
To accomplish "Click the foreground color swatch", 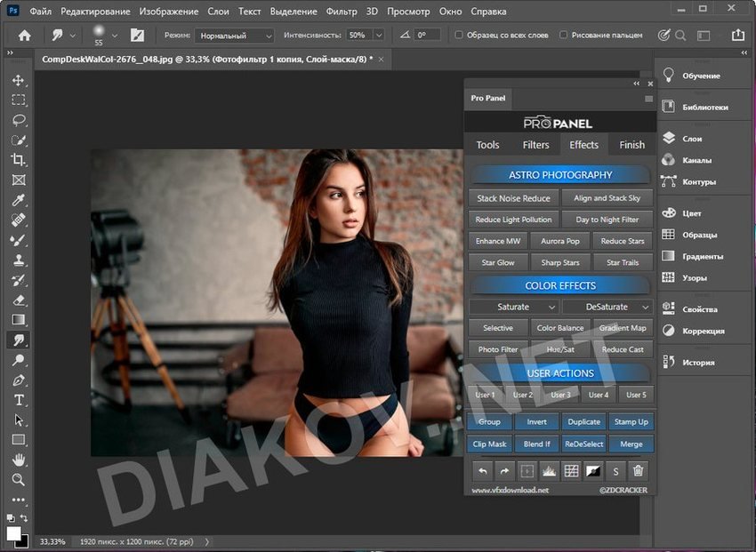I will [x=13, y=532].
